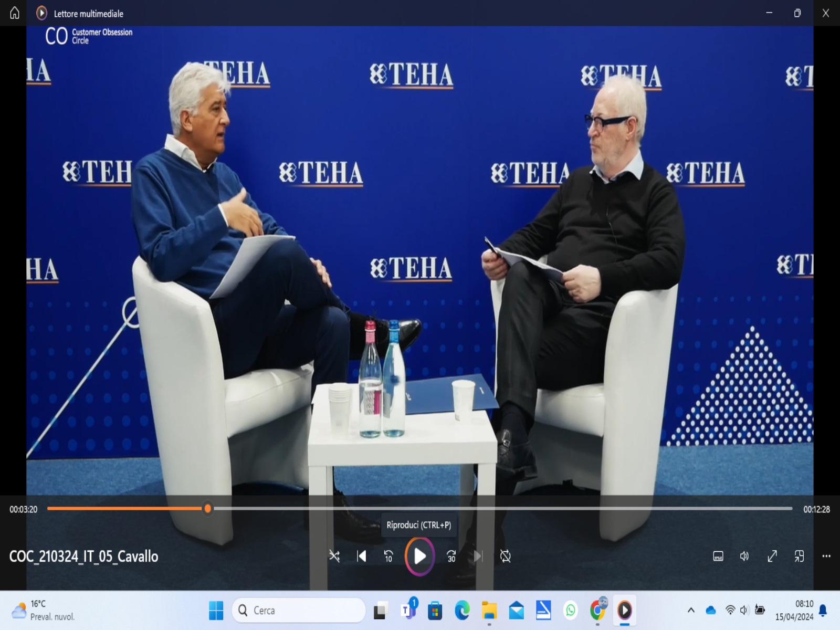Open weather widget showing 16°C

(44, 610)
